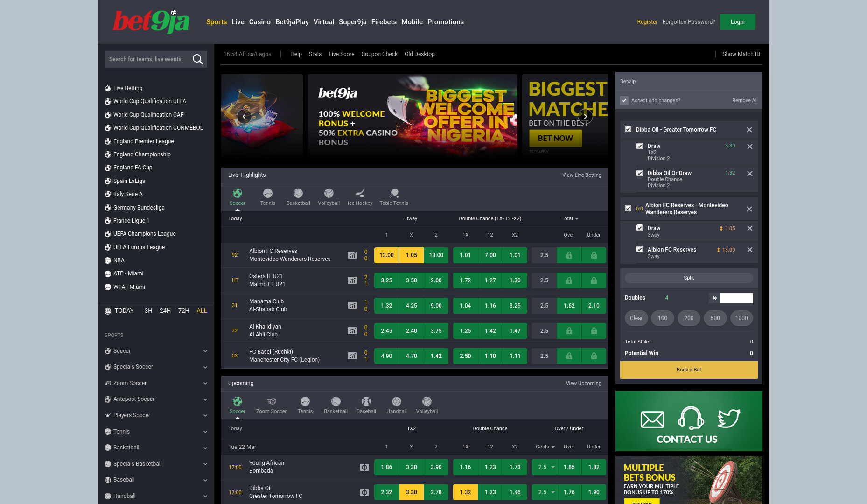Focus the Doubles stake input field

(x=737, y=298)
